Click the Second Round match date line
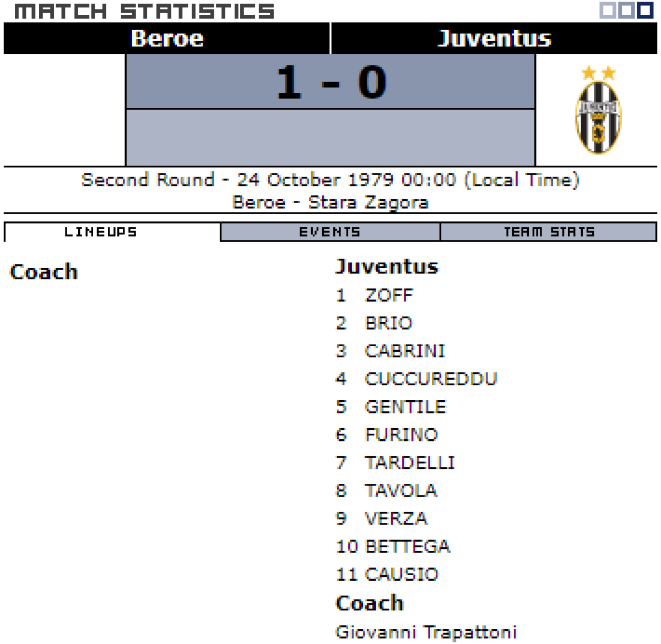The image size is (661, 644). [330, 180]
